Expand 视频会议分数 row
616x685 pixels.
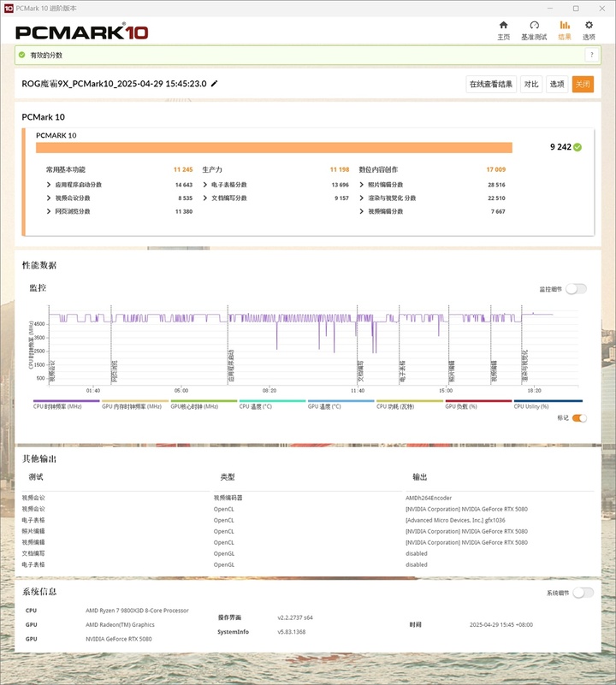coord(49,198)
